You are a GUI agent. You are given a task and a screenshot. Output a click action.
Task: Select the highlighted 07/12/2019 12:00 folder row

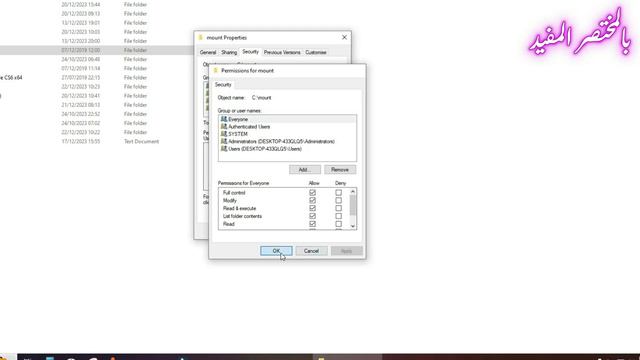pos(96,50)
